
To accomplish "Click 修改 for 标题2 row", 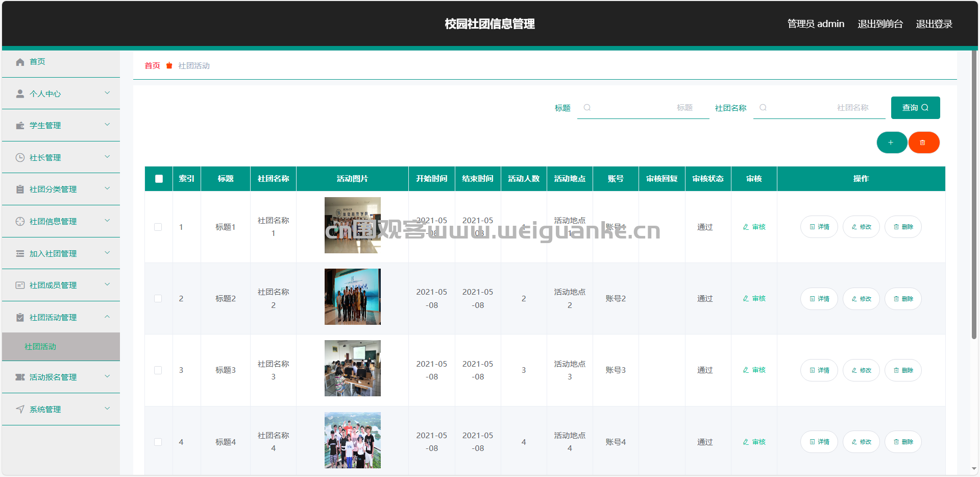I will 862,299.
